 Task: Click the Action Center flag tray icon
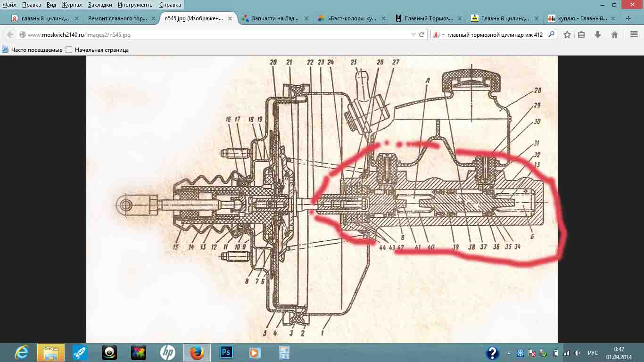coord(532,353)
